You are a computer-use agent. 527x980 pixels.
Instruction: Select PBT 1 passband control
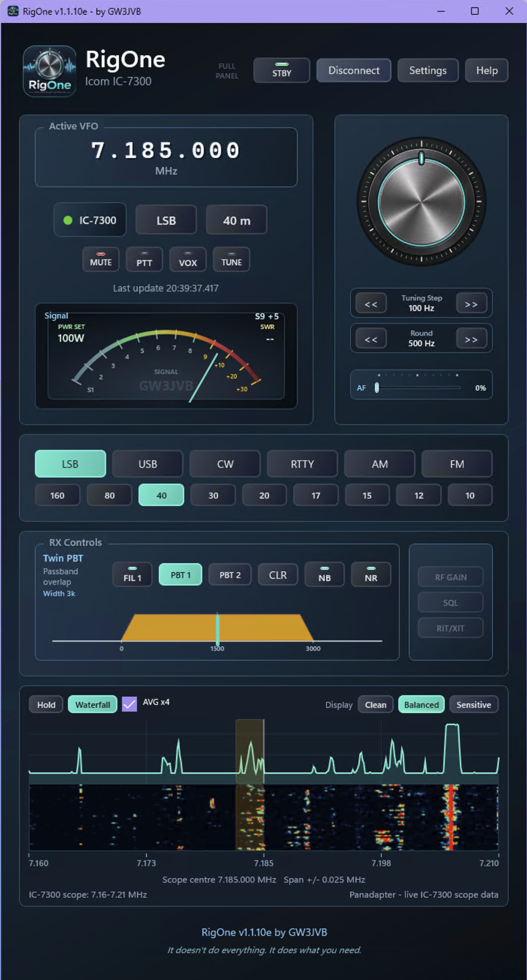pos(181,574)
